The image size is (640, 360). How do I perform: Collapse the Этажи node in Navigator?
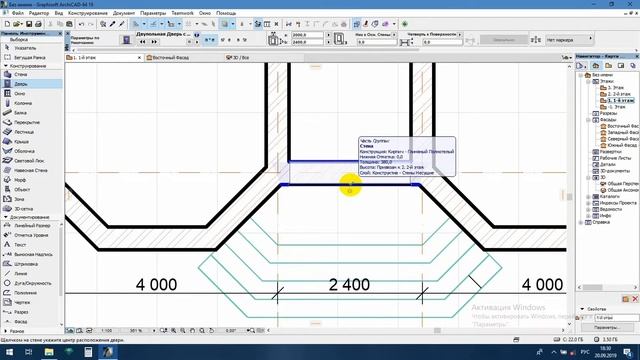pyautogui.click(x=588, y=81)
